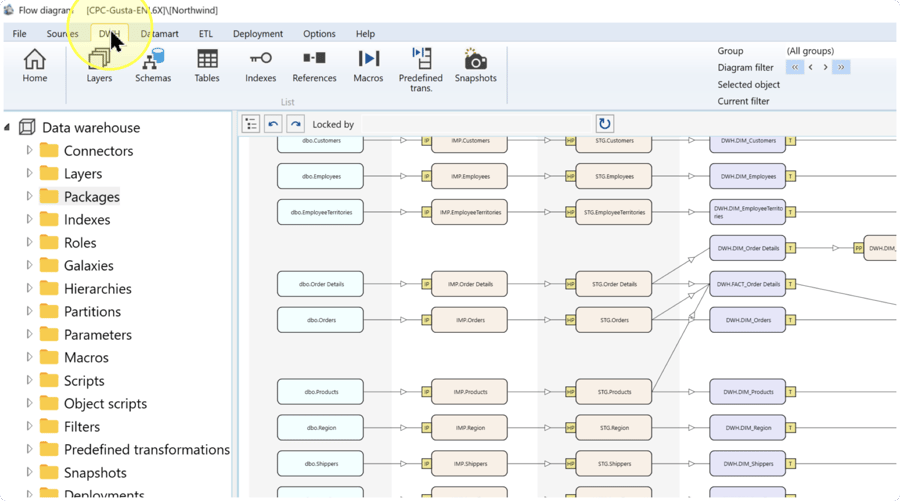Image resolution: width=900 pixels, height=501 pixels.
Task: Expand the Hierarchies folder
Action: tap(29, 288)
